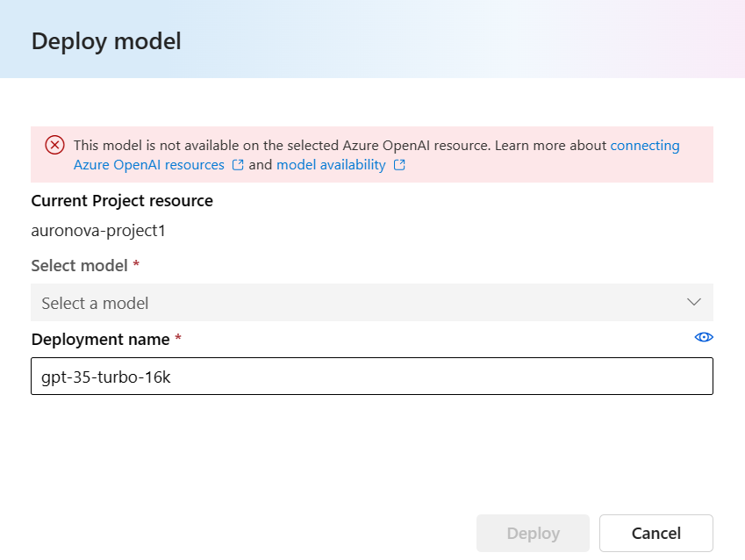Click the external-link icon beside "model availability"
This screenshot has height=560, width=745.
(x=400, y=165)
